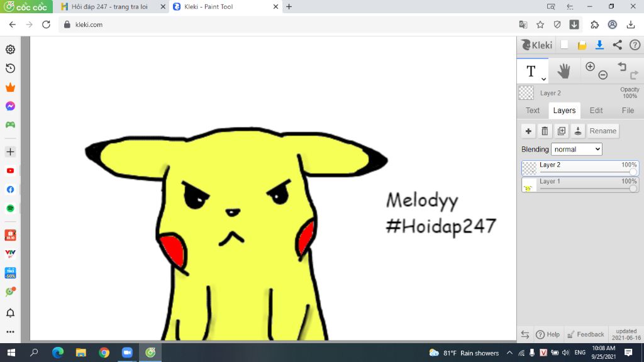The image size is (644, 362).
Task: Save the image with the download icon
Action: 599,45
